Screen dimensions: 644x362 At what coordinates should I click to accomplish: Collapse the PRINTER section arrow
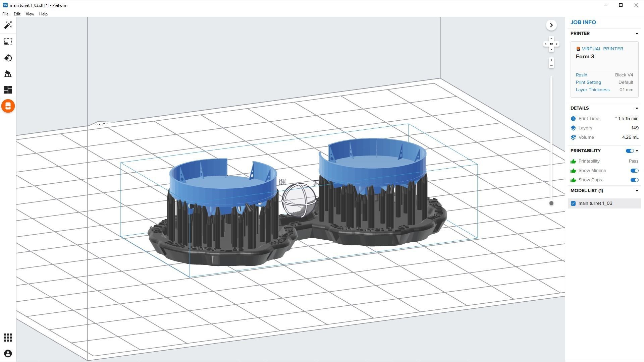pos(637,34)
